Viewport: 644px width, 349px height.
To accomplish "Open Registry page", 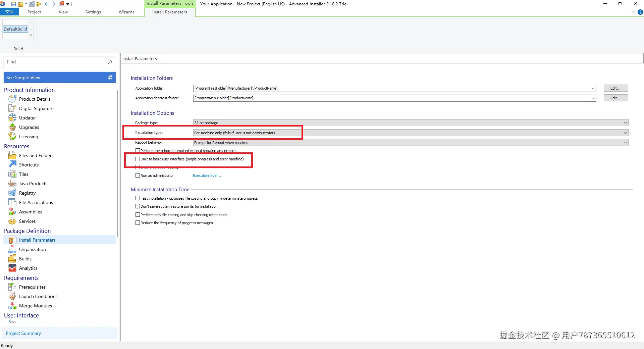I will pos(27,193).
